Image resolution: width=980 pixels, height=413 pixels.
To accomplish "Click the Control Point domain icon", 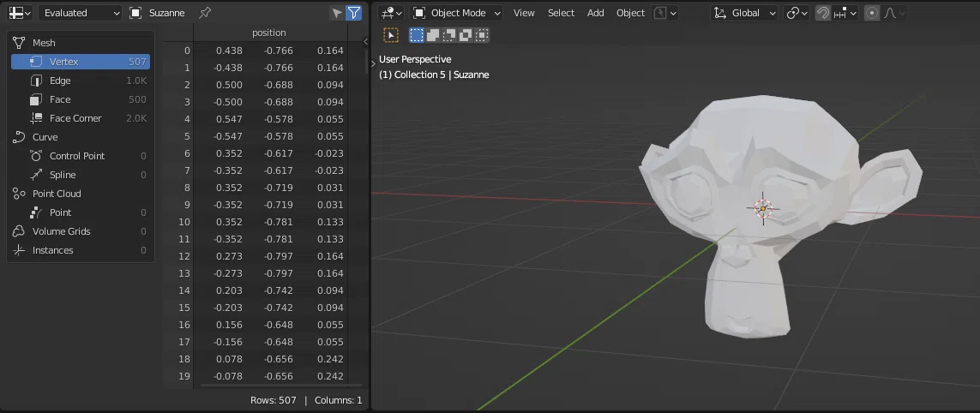I will pos(37,156).
